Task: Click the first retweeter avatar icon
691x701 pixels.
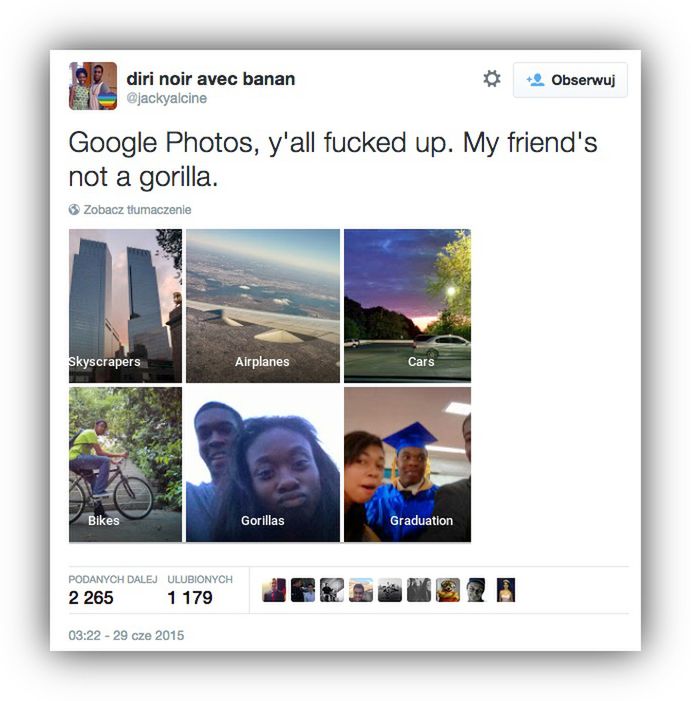Action: click(274, 590)
